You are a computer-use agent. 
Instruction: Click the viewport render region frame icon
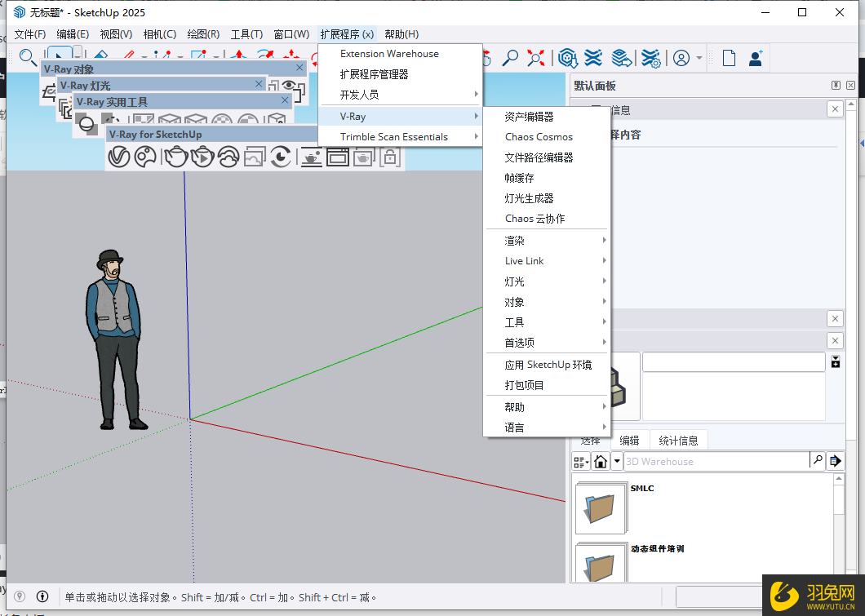[x=338, y=157]
